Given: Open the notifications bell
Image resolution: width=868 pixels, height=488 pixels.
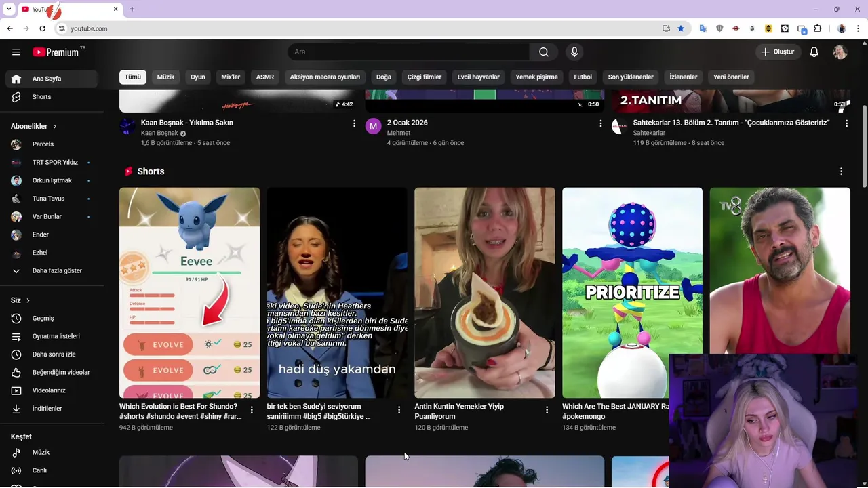Looking at the screenshot, I should click(814, 52).
